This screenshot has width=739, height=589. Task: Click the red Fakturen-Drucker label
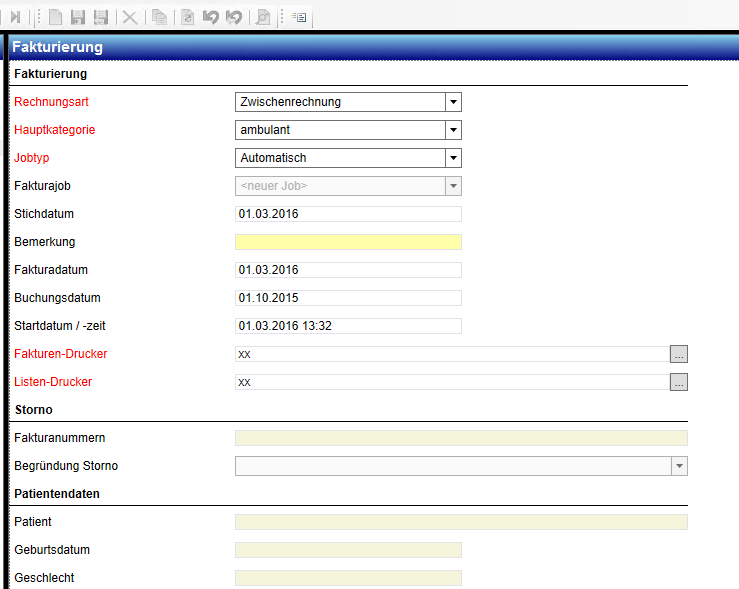(x=61, y=354)
